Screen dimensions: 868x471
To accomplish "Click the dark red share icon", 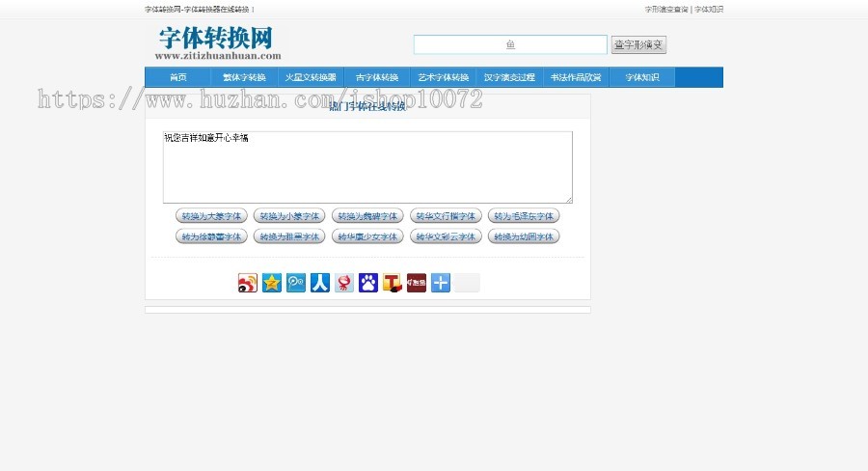I will (x=417, y=283).
